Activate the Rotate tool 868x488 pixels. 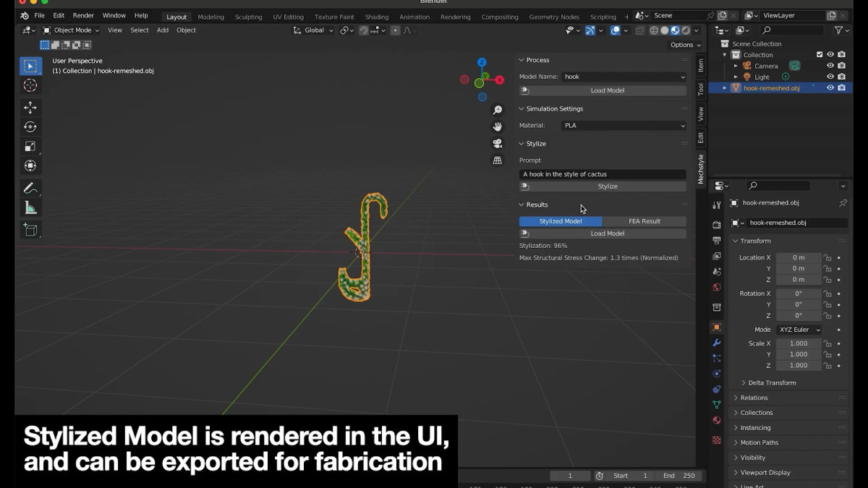(x=30, y=126)
